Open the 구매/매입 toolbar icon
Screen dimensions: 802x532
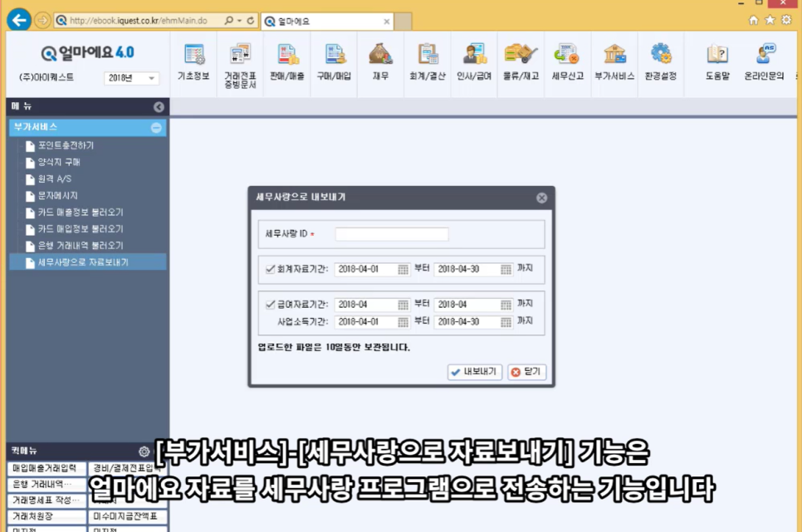pyautogui.click(x=334, y=62)
